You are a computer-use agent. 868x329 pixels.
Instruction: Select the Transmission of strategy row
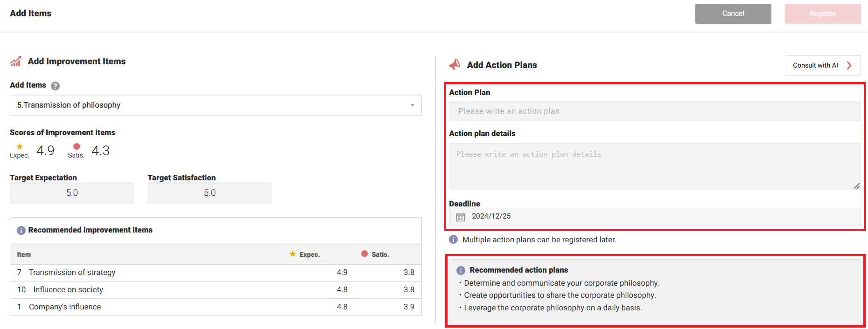pyautogui.click(x=216, y=273)
